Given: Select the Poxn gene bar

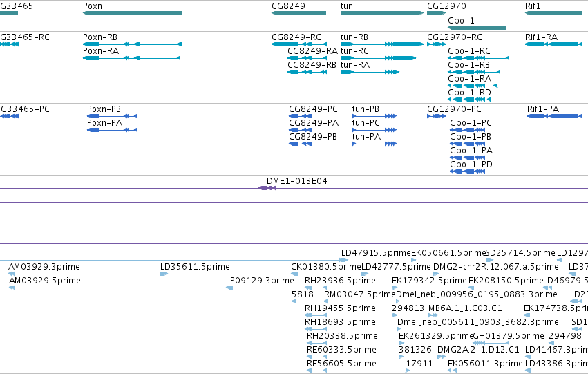Looking at the screenshot, I should [x=132, y=13].
